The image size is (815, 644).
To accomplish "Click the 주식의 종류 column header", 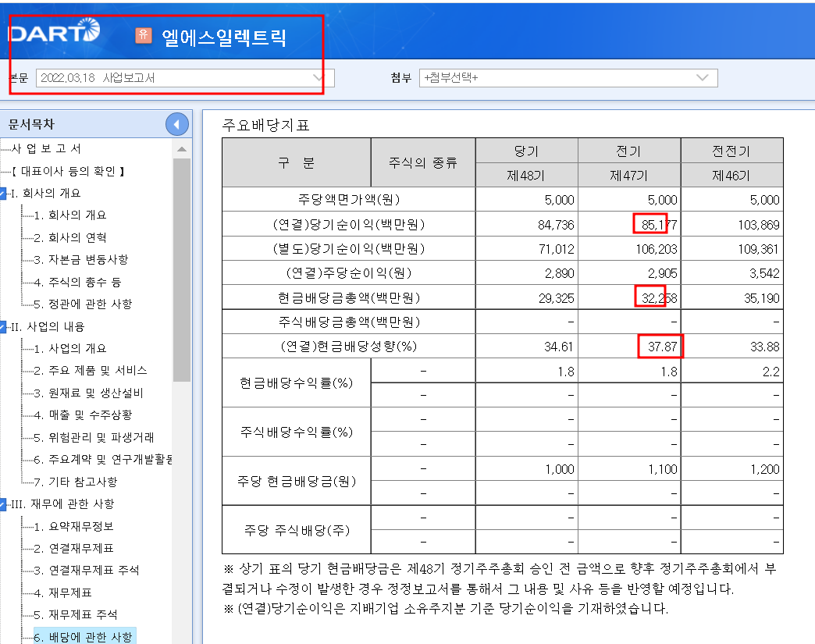I will click(x=423, y=162).
